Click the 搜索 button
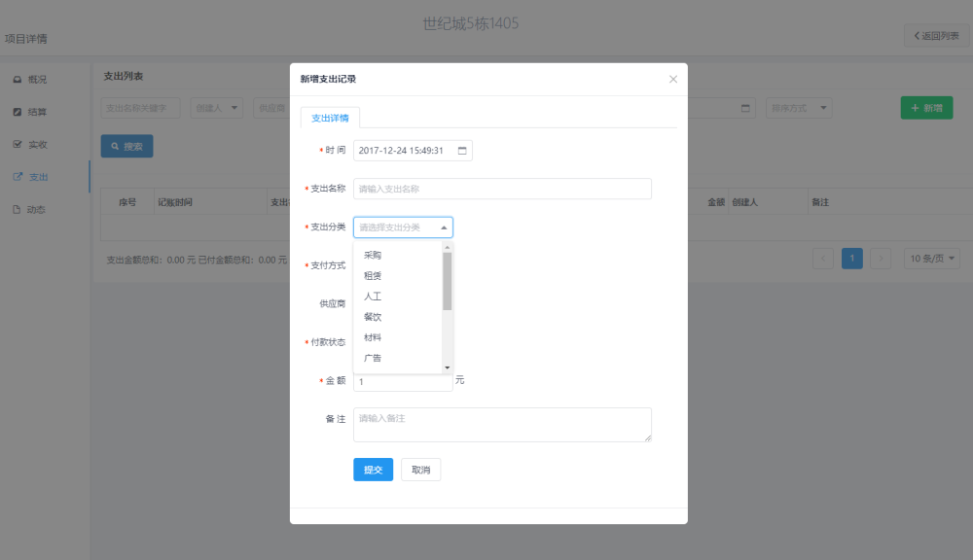Viewport: 973px width, 560px height. 127,147
